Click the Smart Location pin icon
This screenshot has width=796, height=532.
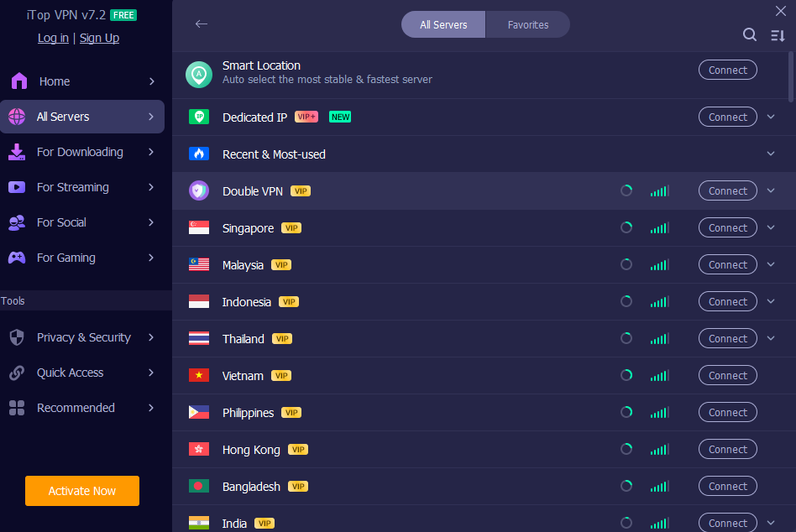click(x=199, y=74)
